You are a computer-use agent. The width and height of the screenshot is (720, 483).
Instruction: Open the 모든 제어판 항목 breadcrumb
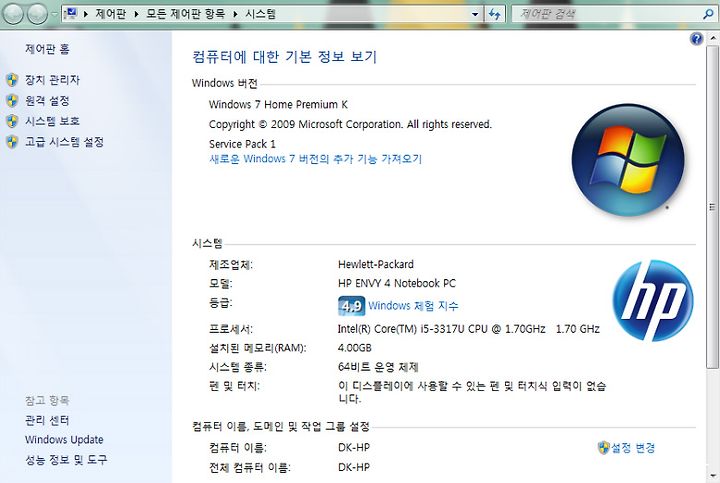click(186, 14)
